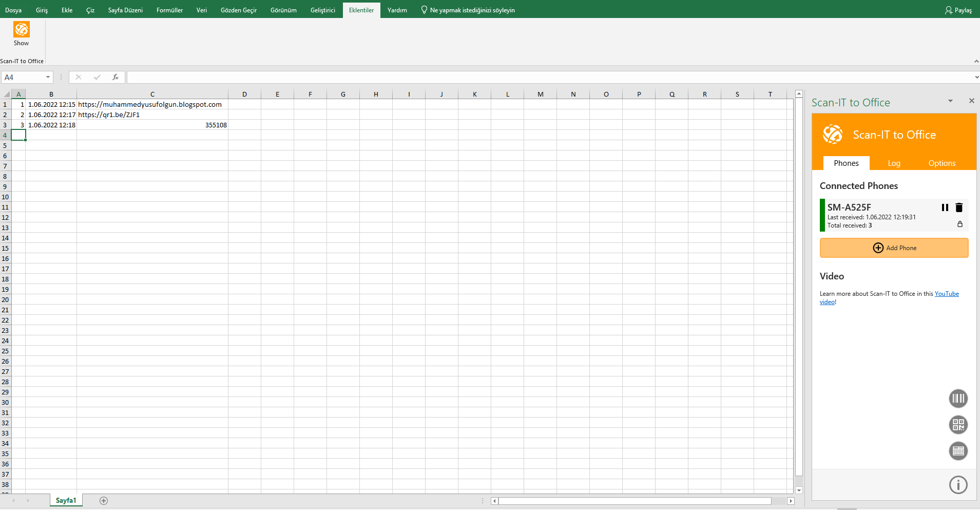Click the cancel X icon in formula bar

(79, 77)
